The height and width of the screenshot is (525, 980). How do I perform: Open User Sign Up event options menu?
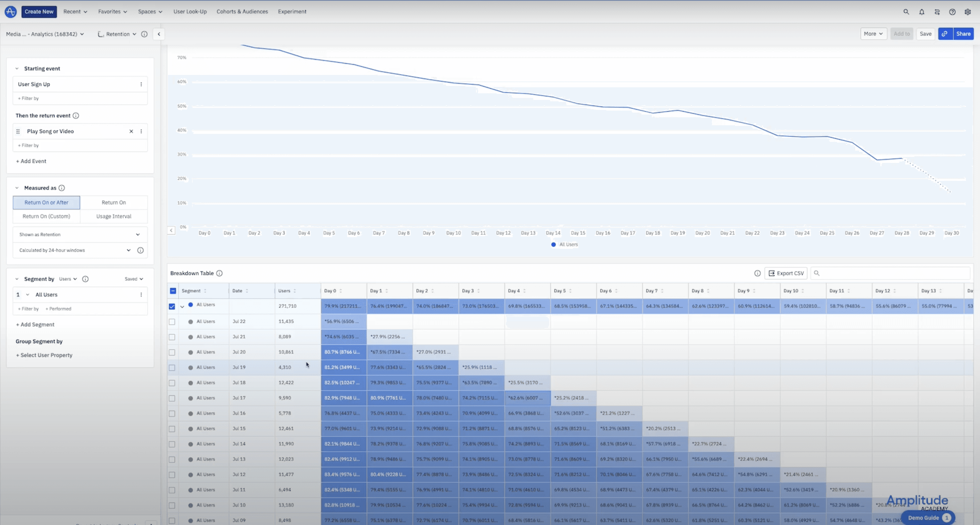coord(141,84)
